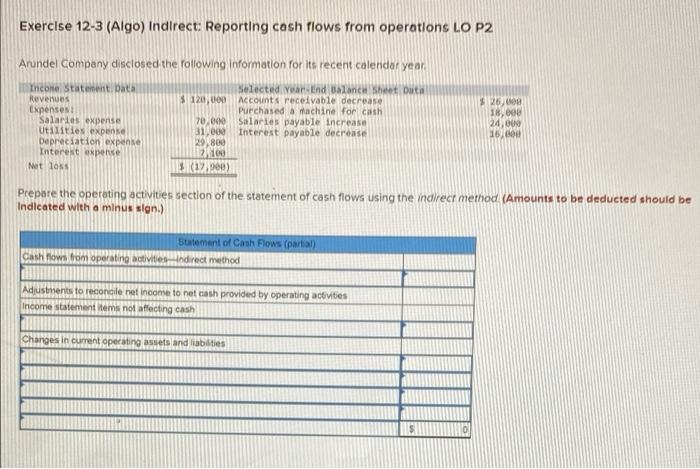Click 'Income statement items not affecting cash' label

click(108, 308)
